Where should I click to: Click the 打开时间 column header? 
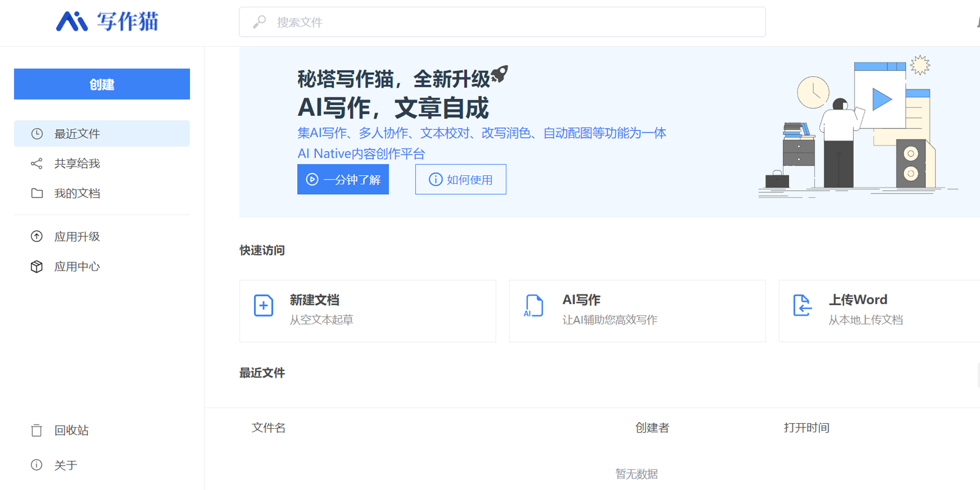807,428
